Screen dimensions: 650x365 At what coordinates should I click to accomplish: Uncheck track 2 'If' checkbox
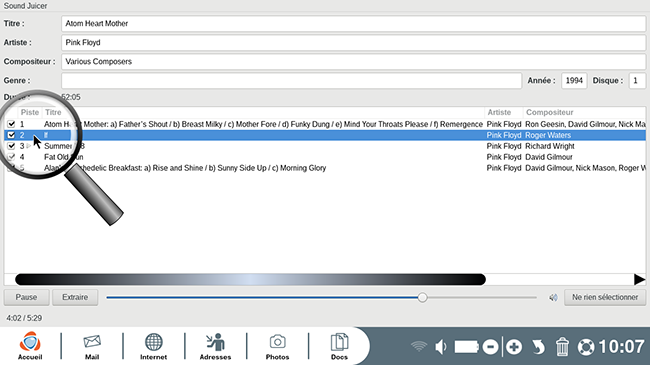click(x=11, y=135)
